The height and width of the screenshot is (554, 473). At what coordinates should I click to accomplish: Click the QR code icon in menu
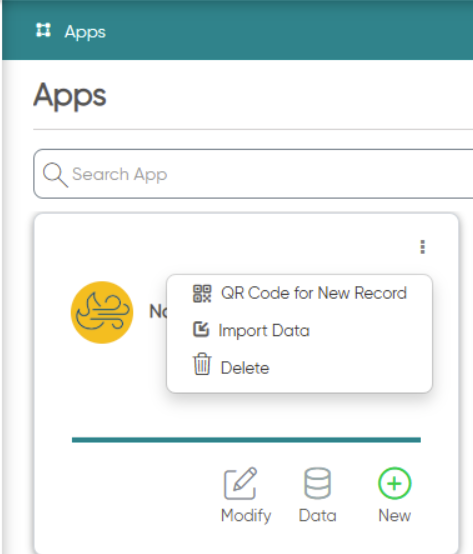tap(202, 294)
